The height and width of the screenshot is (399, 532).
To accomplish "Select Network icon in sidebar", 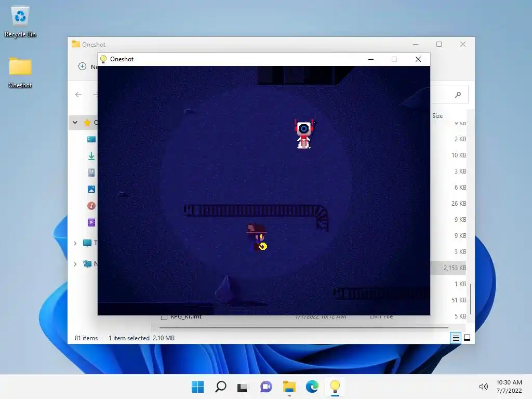I will click(87, 263).
